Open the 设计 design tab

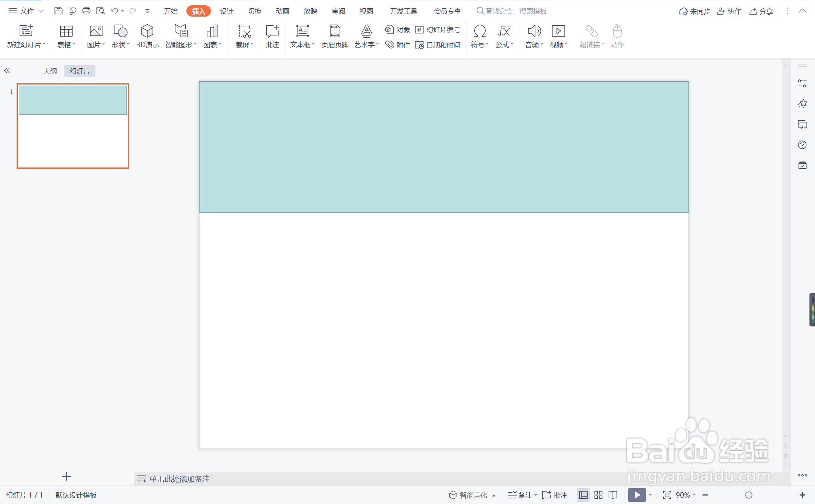coord(226,11)
